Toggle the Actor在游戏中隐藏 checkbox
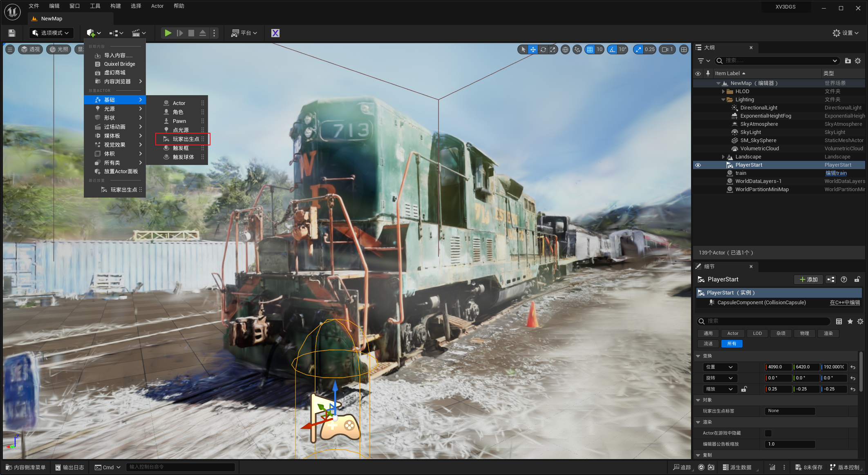The image size is (868, 475). tap(768, 433)
